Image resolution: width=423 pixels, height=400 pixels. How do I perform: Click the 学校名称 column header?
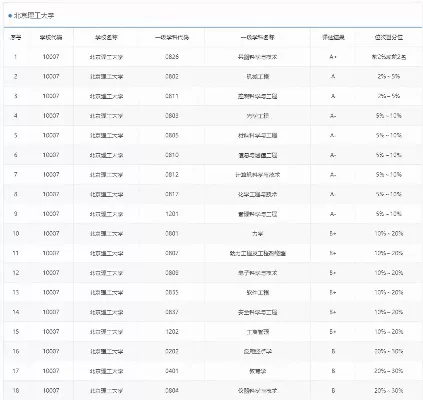tap(106, 37)
